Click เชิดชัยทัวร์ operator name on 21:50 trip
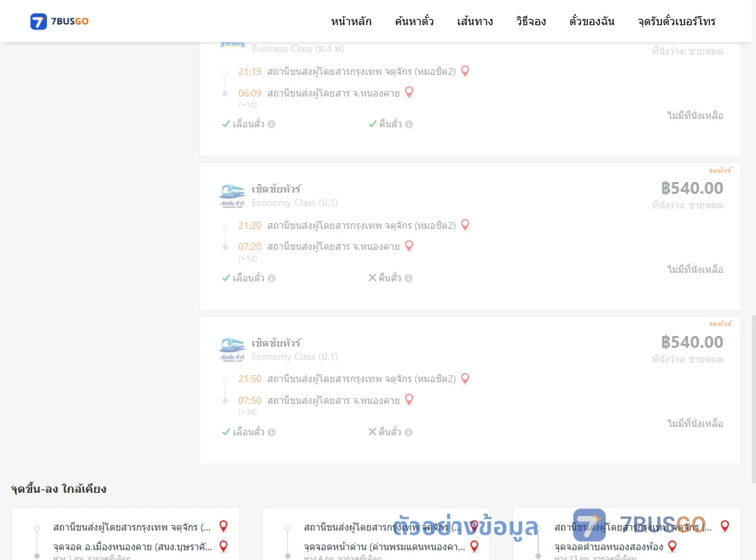The height and width of the screenshot is (560, 756). pyautogui.click(x=276, y=342)
